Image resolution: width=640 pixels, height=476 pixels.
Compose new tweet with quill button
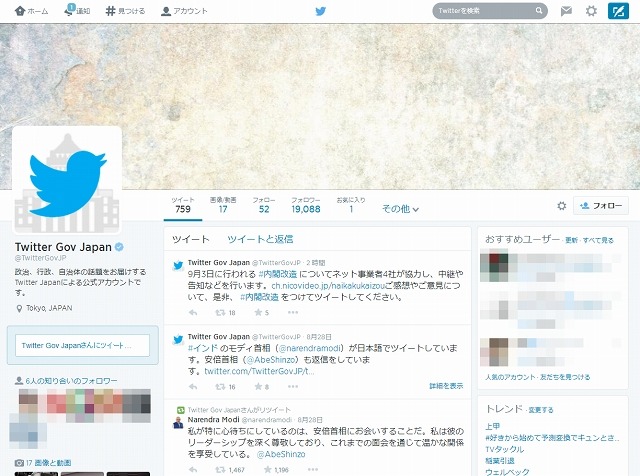(618, 11)
